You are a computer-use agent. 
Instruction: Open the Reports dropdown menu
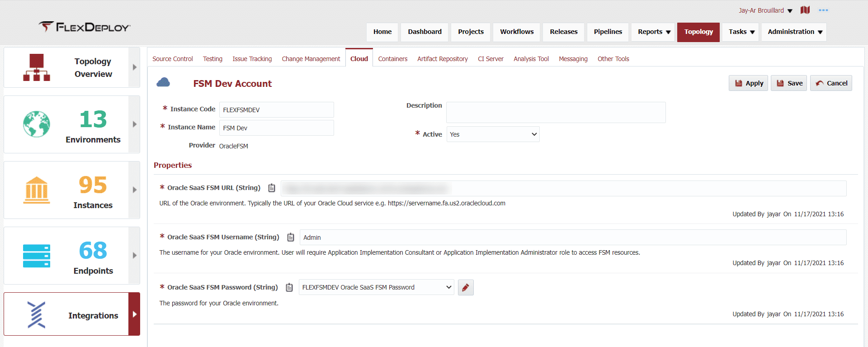[653, 32]
